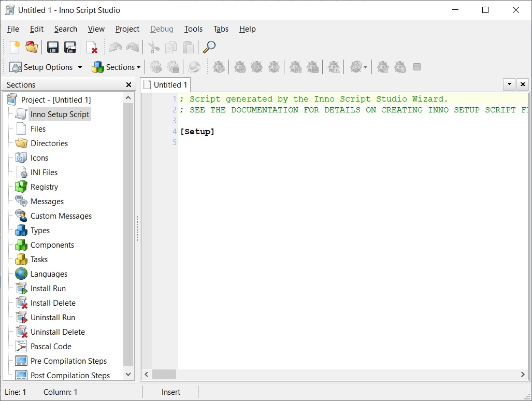
Task: Close the file using the red X page icon
Action: [x=92, y=47]
